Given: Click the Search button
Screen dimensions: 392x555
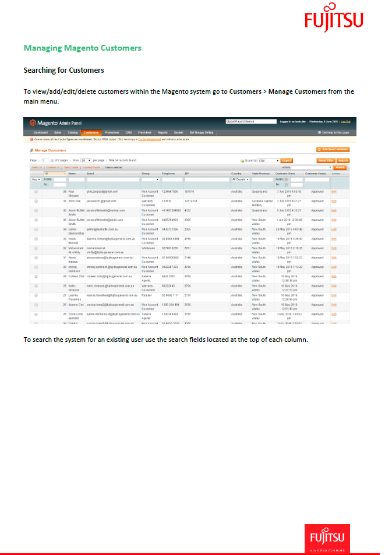Looking at the screenshot, I should tap(342, 161).
